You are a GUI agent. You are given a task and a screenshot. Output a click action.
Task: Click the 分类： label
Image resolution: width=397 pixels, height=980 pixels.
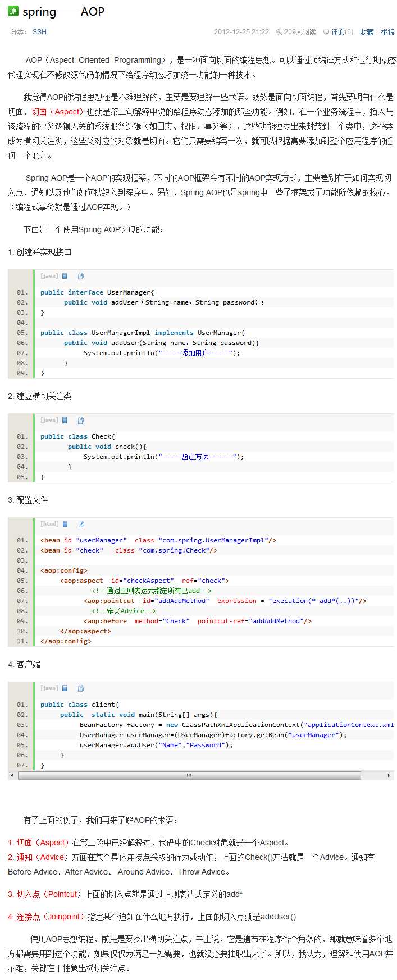[19, 32]
